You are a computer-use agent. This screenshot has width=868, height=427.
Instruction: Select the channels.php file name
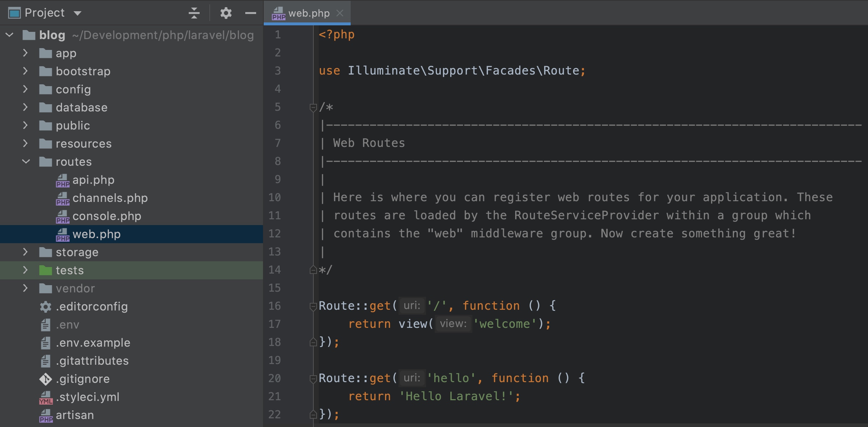110,198
